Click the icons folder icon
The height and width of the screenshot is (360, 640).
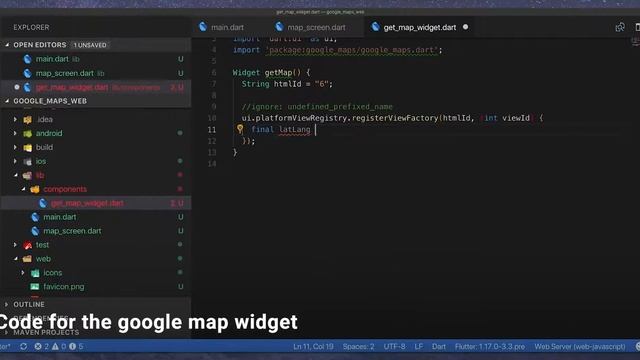[35, 273]
